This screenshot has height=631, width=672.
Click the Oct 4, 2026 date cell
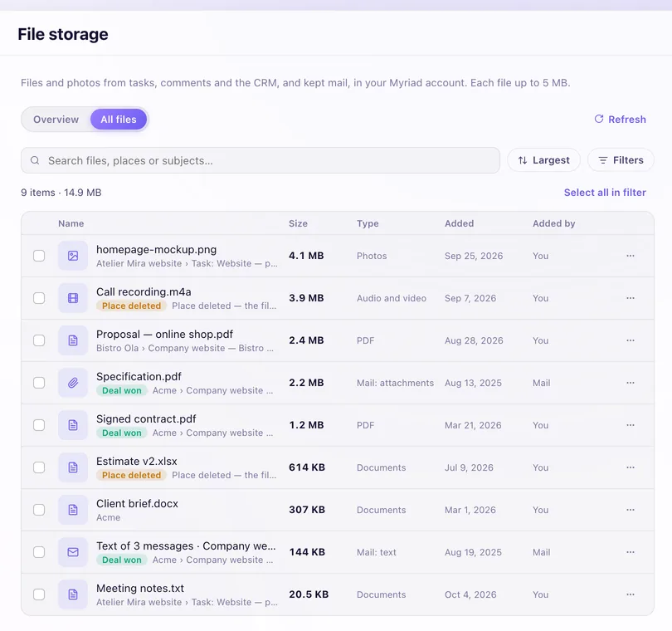(470, 594)
